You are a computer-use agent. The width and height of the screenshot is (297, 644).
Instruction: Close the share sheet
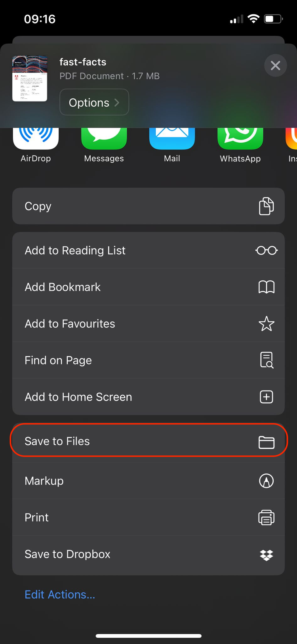click(275, 65)
